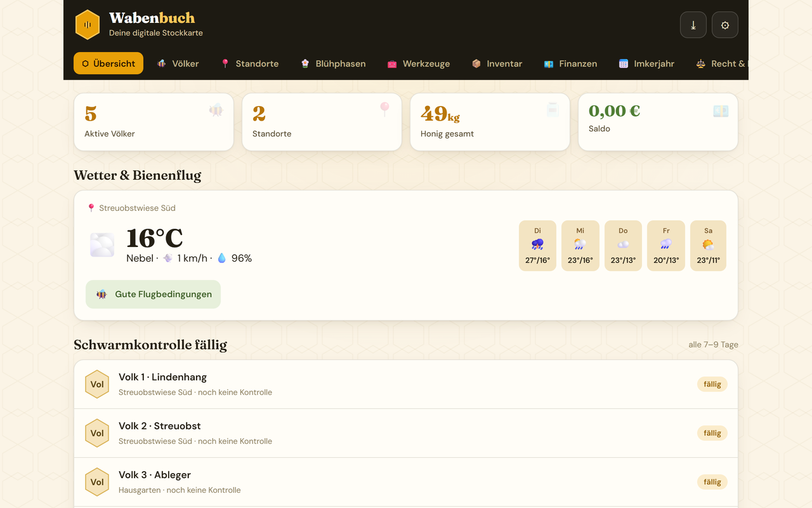Click the 'alle 7–9 Tage' label
Screen dimensions: 812x508
[x=713, y=345]
